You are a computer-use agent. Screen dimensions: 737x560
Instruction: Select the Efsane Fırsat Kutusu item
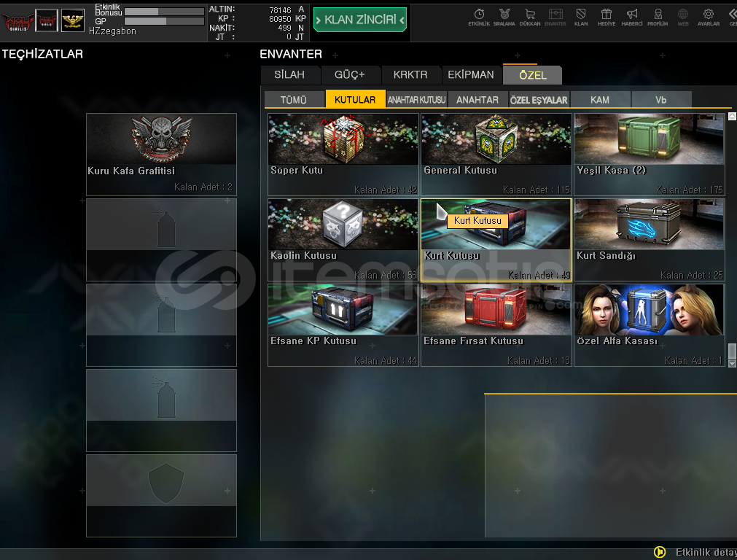pyautogui.click(x=496, y=325)
